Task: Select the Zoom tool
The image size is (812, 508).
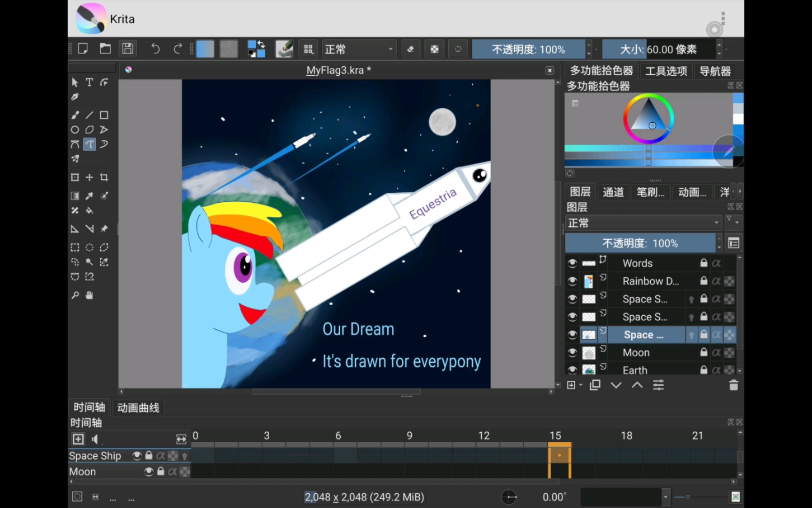Action: point(75,295)
